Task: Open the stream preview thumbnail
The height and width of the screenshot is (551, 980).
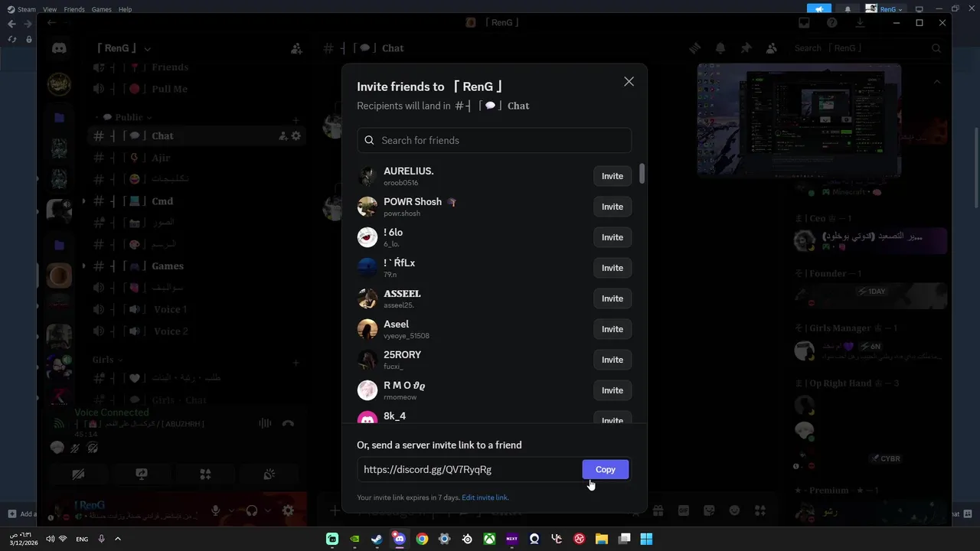Action: [799, 121]
